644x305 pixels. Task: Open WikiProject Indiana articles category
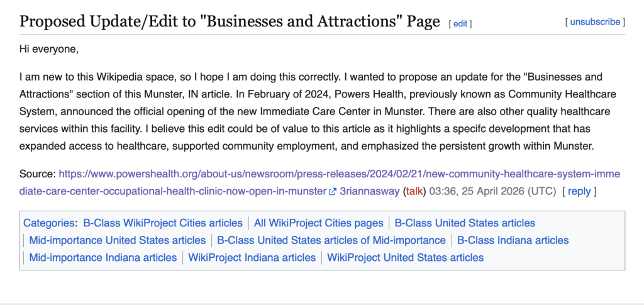tap(252, 257)
